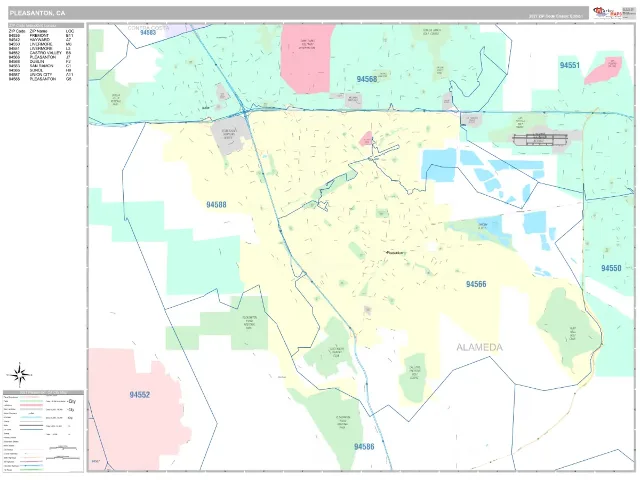Select the 94550 ZIP label on the map
This screenshot has width=640, height=480.
pos(611,268)
